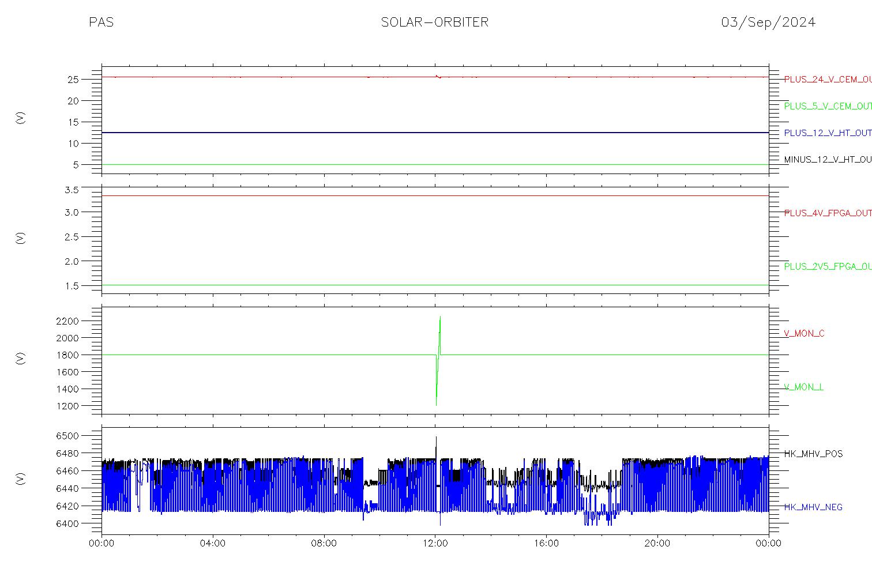Click the 08:00 time axis label
Image resolution: width=872 pixels, height=588 pixels.
(x=324, y=544)
